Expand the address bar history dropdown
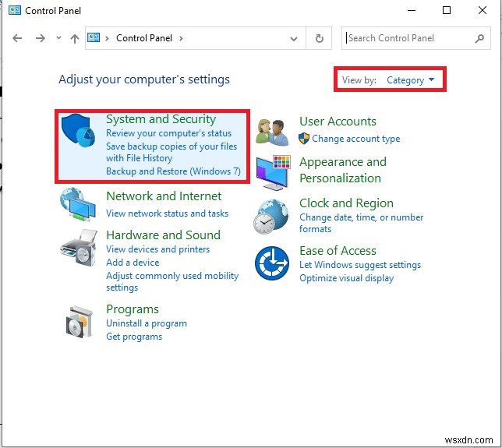The width and height of the screenshot is (502, 448). (x=294, y=38)
